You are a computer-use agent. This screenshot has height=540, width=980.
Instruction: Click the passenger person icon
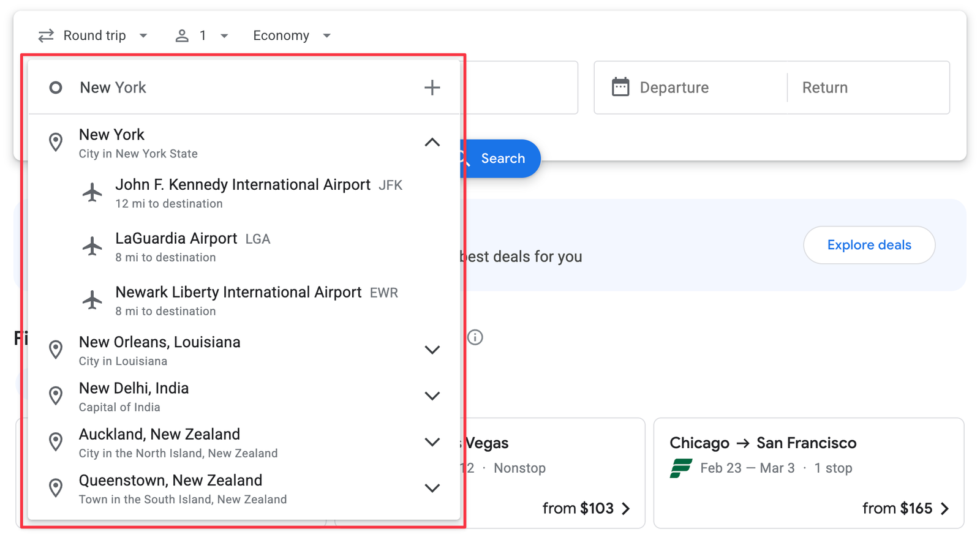[x=182, y=36]
